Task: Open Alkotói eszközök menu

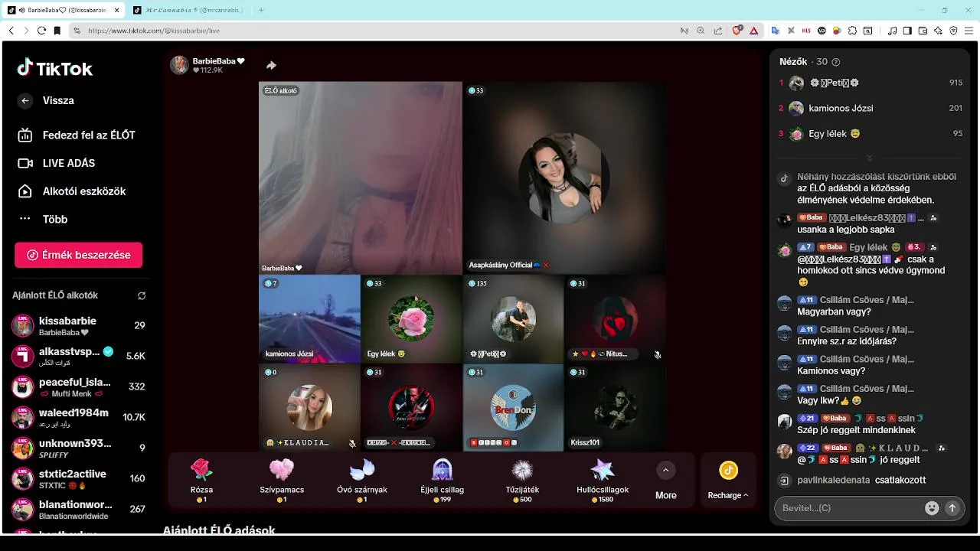Action: [72, 191]
